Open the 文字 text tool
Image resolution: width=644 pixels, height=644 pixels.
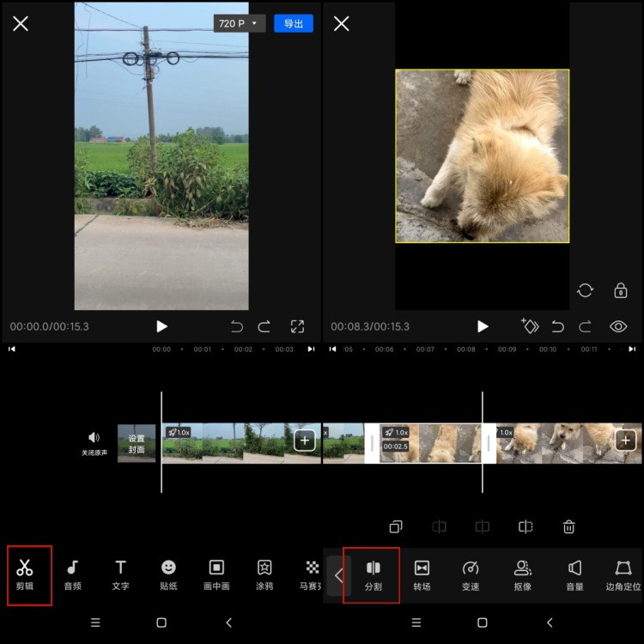tap(120, 574)
